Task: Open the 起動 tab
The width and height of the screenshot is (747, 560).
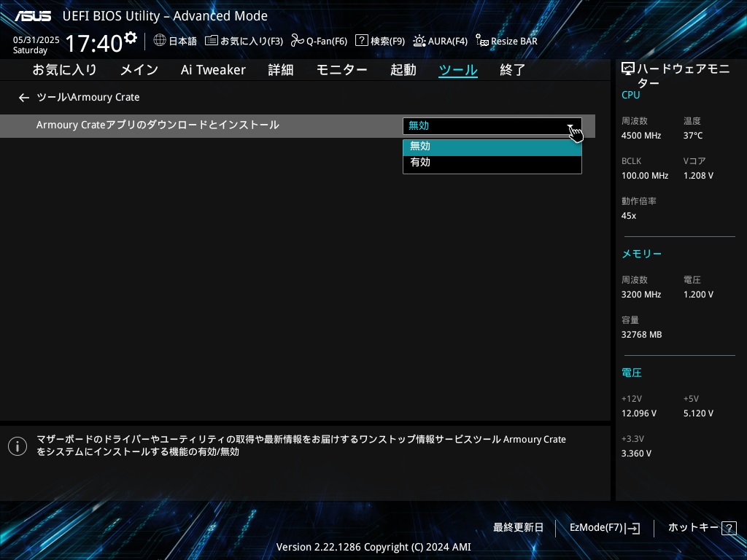Action: click(x=403, y=70)
